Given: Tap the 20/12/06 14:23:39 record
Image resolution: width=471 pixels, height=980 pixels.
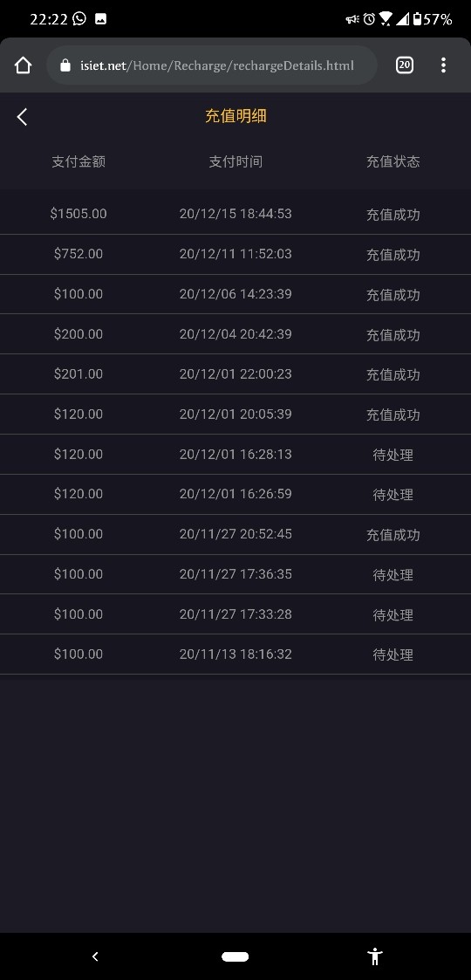Looking at the screenshot, I should [x=235, y=294].
